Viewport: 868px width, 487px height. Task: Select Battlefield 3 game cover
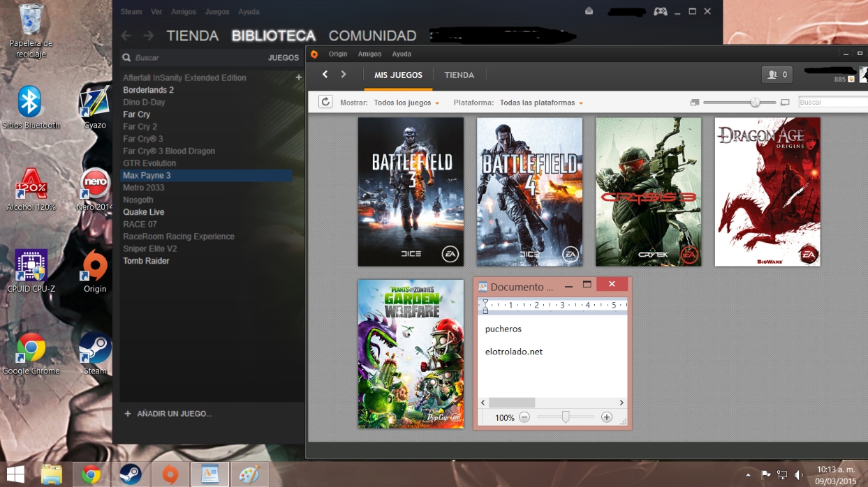(411, 192)
